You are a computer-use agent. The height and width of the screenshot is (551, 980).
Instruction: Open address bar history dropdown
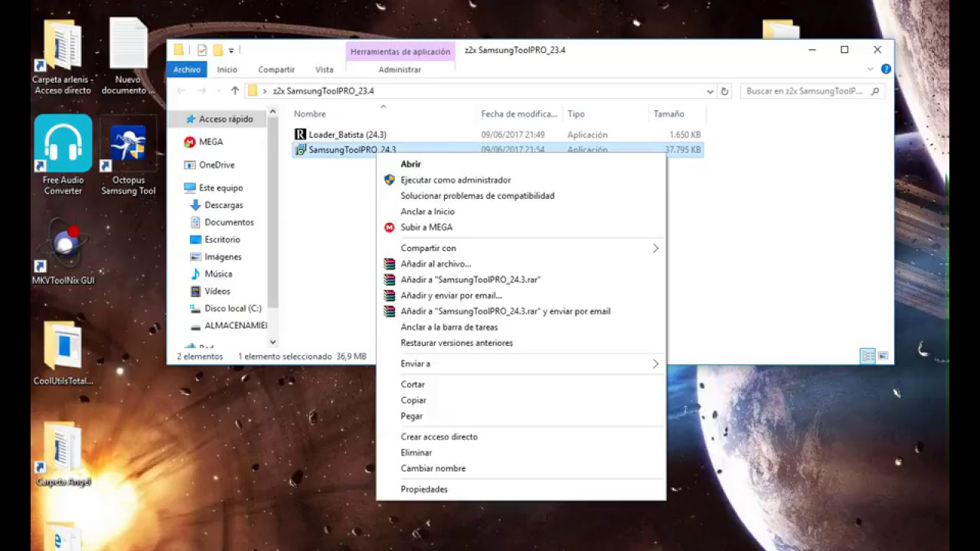coord(710,91)
